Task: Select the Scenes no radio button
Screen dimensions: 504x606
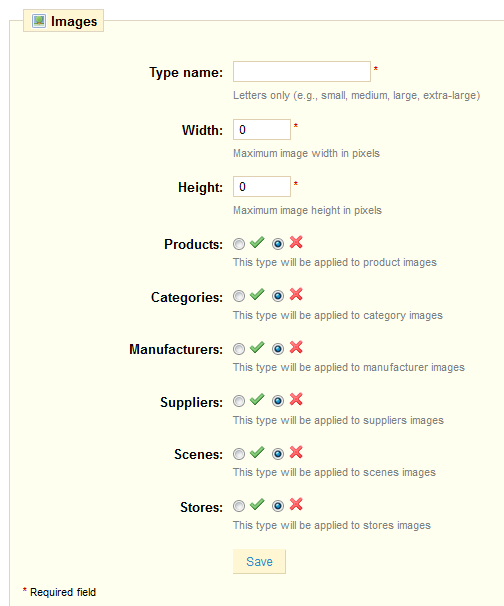Action: coord(278,454)
